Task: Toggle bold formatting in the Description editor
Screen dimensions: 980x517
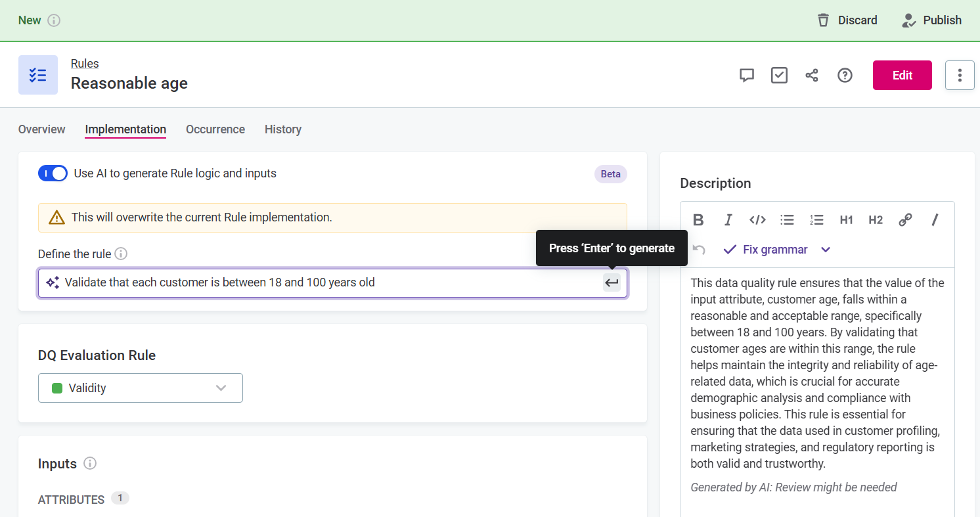Action: (x=698, y=219)
